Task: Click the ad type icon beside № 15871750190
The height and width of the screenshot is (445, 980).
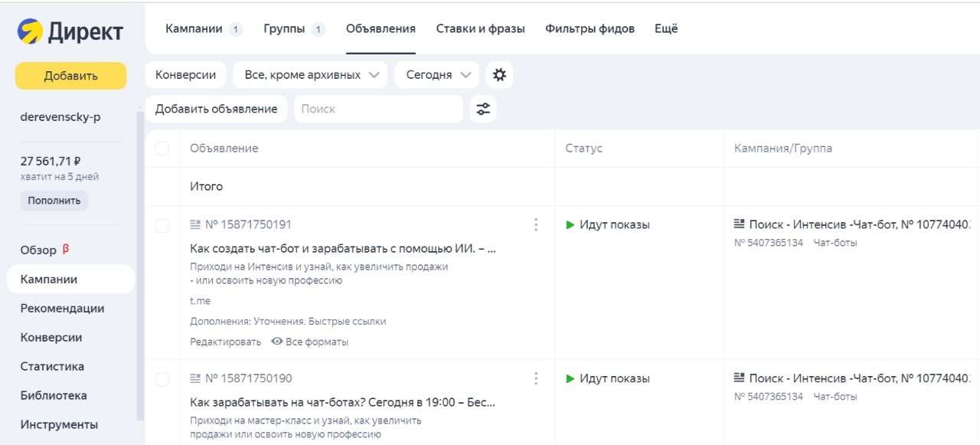Action: (x=195, y=378)
